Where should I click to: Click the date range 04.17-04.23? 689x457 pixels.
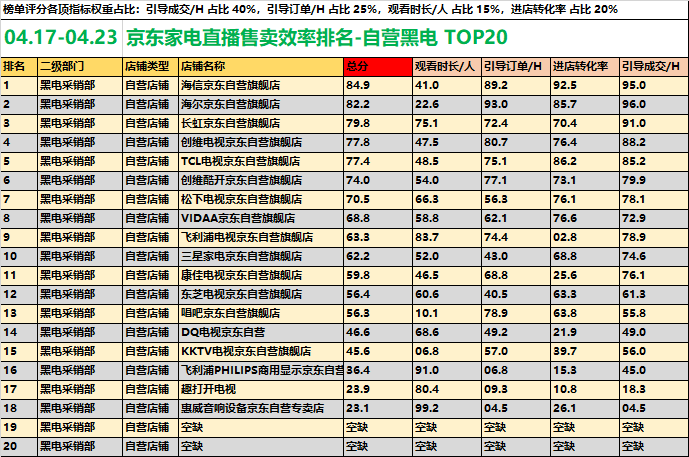pos(61,37)
